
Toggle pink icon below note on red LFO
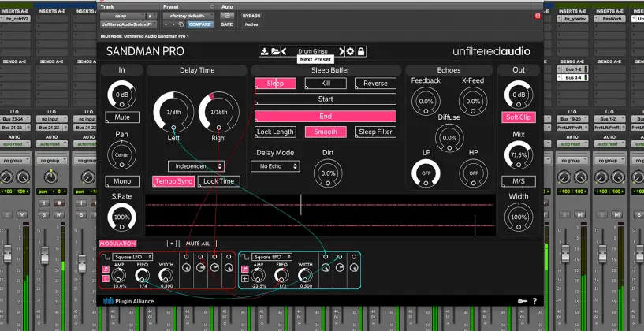point(106,278)
